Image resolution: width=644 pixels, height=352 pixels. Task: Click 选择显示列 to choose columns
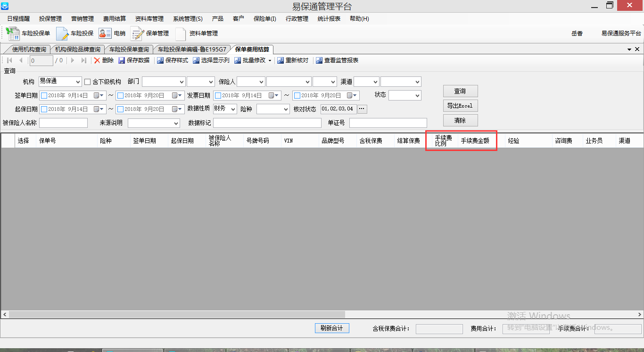tap(211, 60)
